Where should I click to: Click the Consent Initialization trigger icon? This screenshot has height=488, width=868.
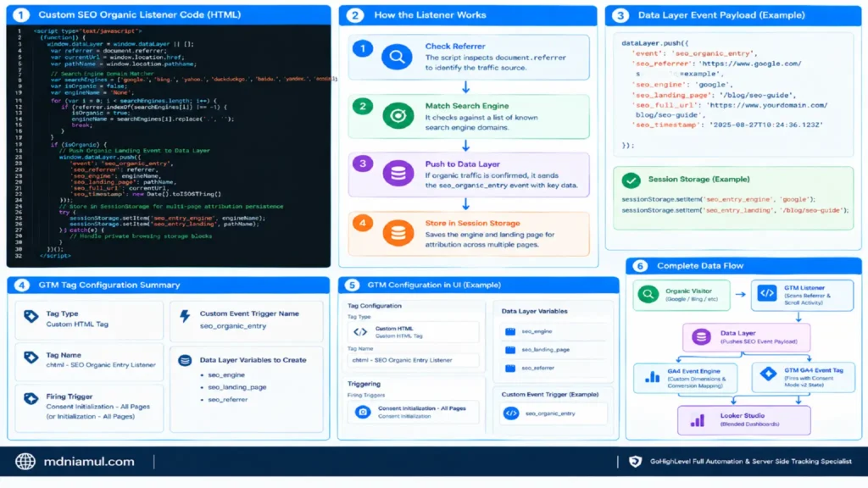(x=363, y=413)
